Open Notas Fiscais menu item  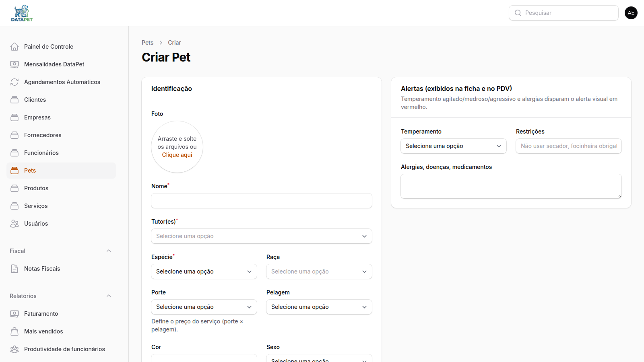[x=61, y=269]
